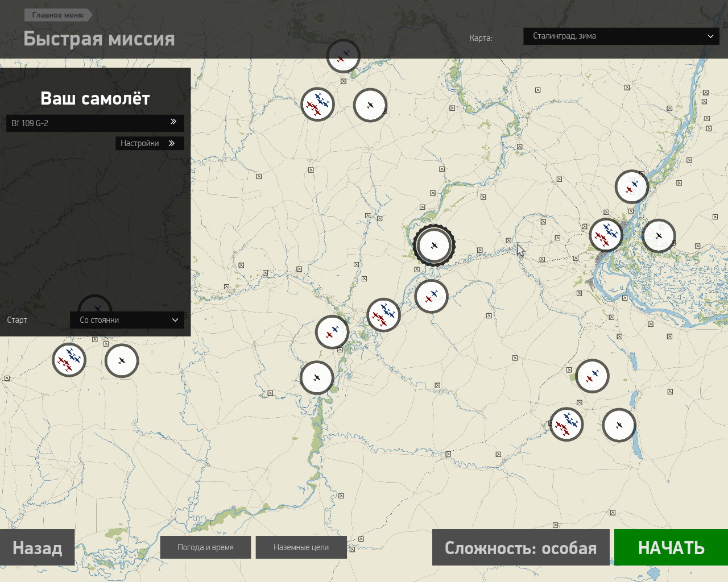Viewport: 728px width, 582px height.
Task: Select the dimmed duel icon overlapping the top header
Action: tap(344, 56)
